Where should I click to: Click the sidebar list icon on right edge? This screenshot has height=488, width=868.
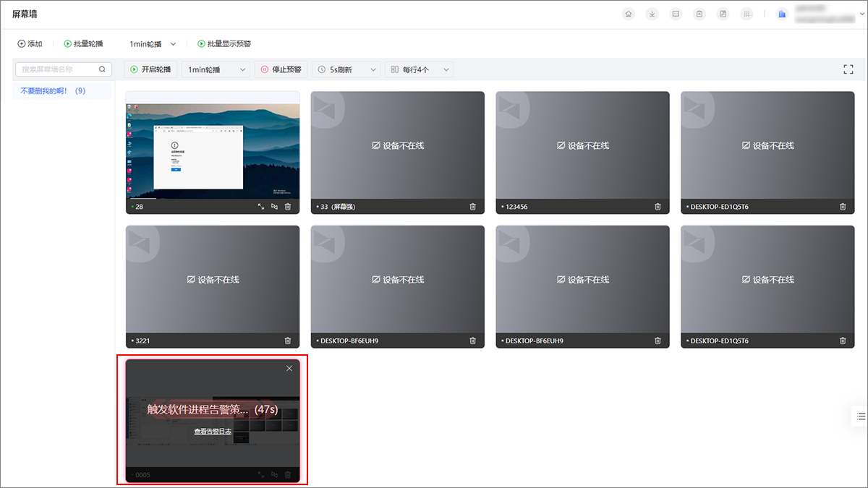[860, 416]
